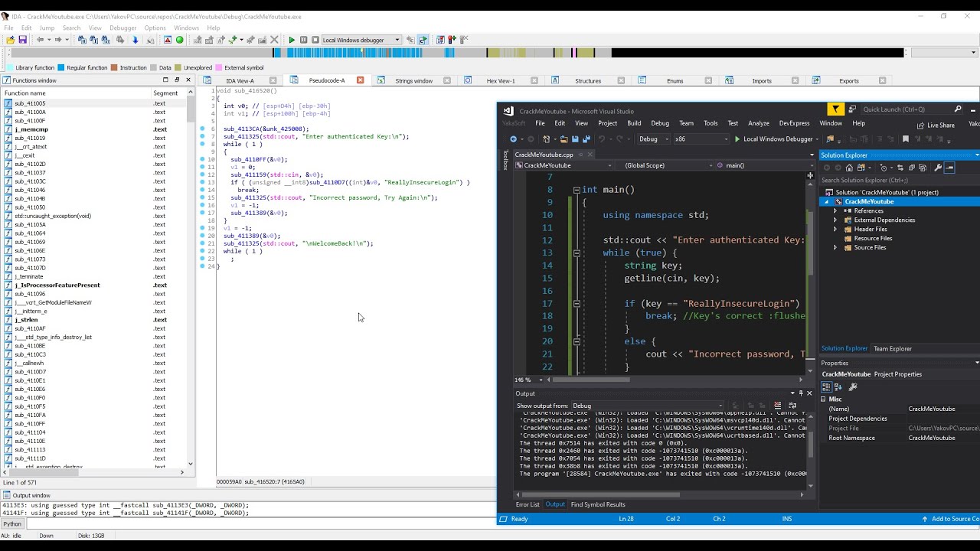
Task: Click the IDA jump back arrow
Action: tap(40, 40)
